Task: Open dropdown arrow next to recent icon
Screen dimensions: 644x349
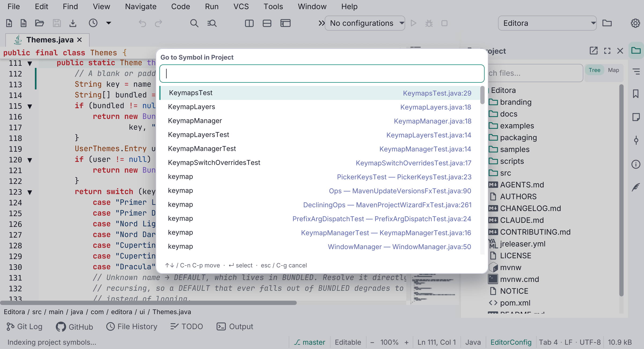Action: click(108, 23)
